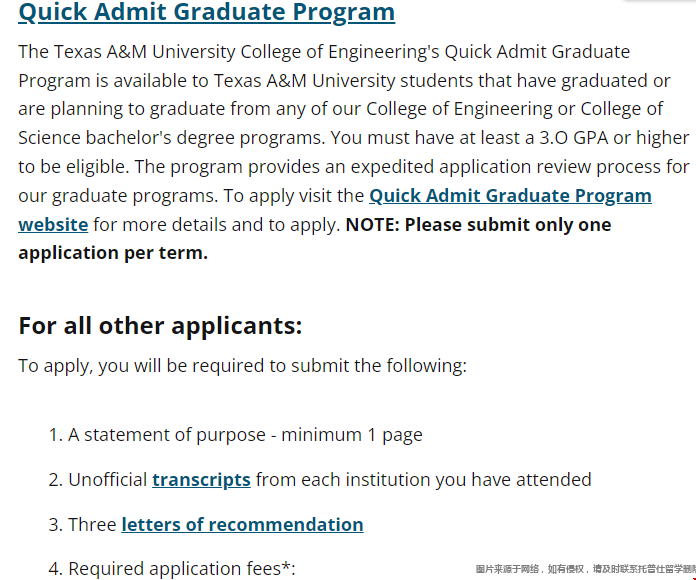The height and width of the screenshot is (580, 696).
Task: Click the "To apply, you will be required" sentence
Action: pyautogui.click(x=242, y=366)
